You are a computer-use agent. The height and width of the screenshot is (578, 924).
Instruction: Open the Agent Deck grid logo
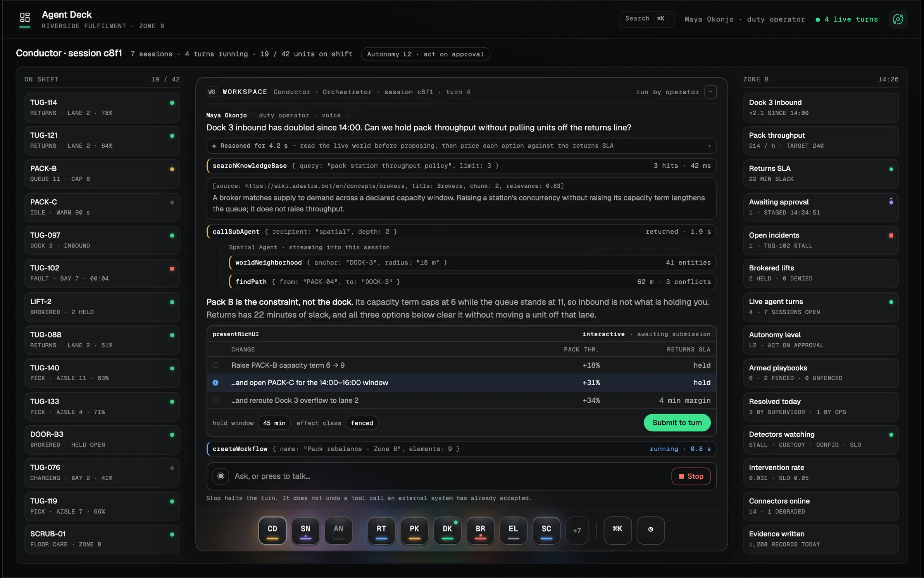click(x=25, y=18)
